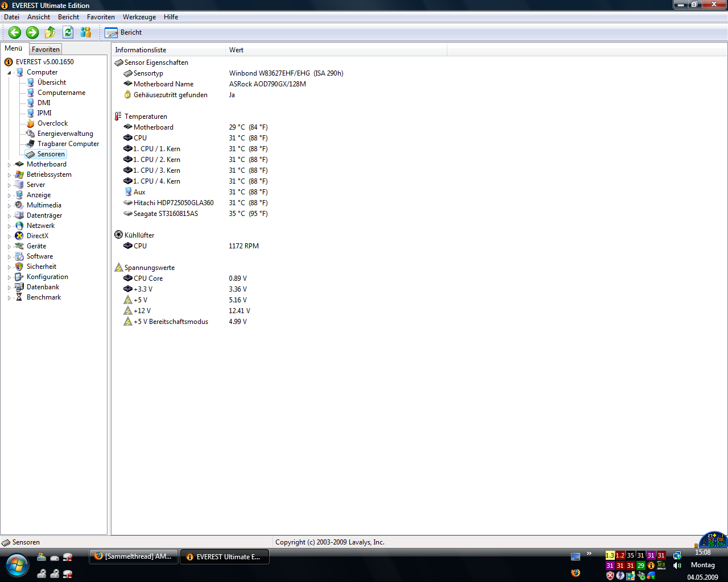The image size is (728, 582).
Task: Click the EVEREST Ultimate taskbar button
Action: pos(225,557)
